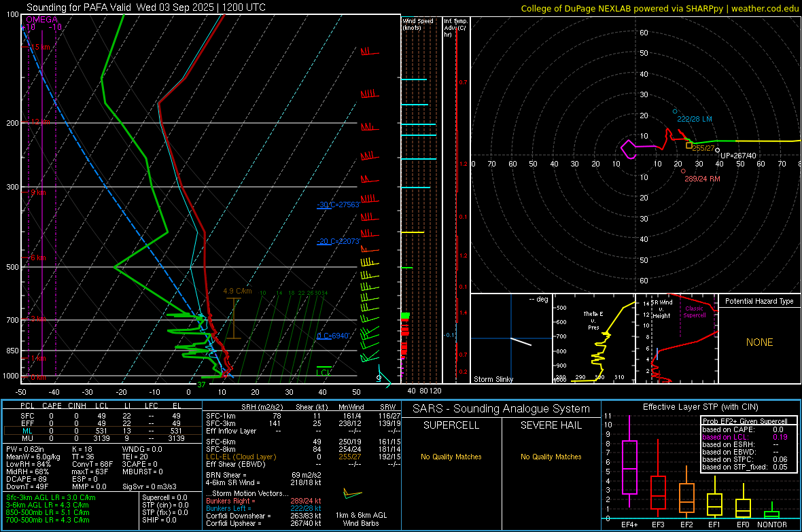Click the orange 255/27 hodograph label
The width and height of the screenshot is (802, 532).
coord(703,148)
